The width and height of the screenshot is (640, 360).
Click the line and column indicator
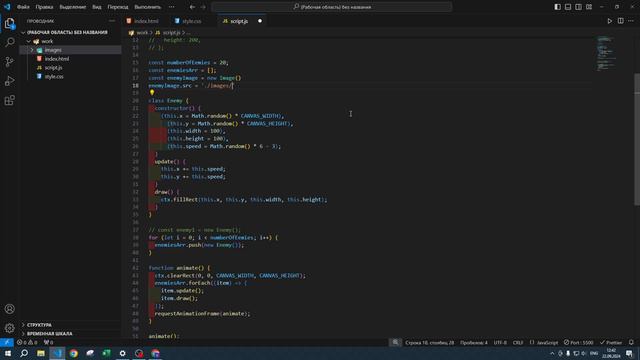[429, 342]
